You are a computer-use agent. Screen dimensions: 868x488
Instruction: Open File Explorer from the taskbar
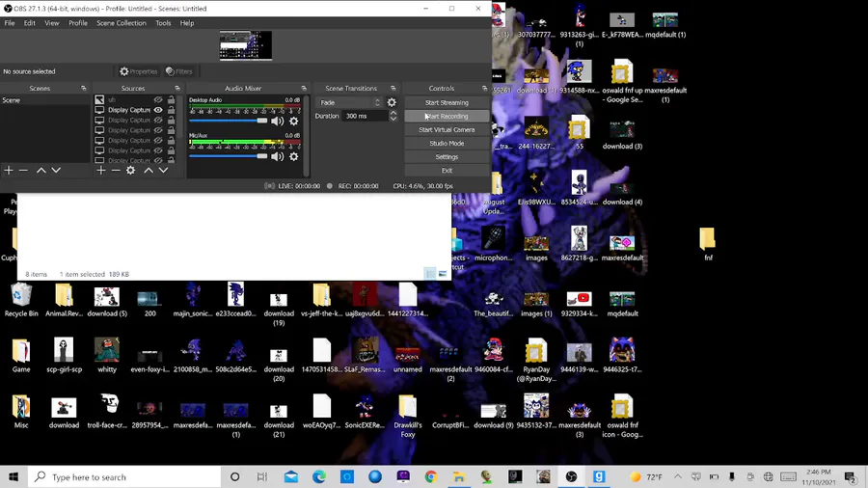tap(459, 477)
